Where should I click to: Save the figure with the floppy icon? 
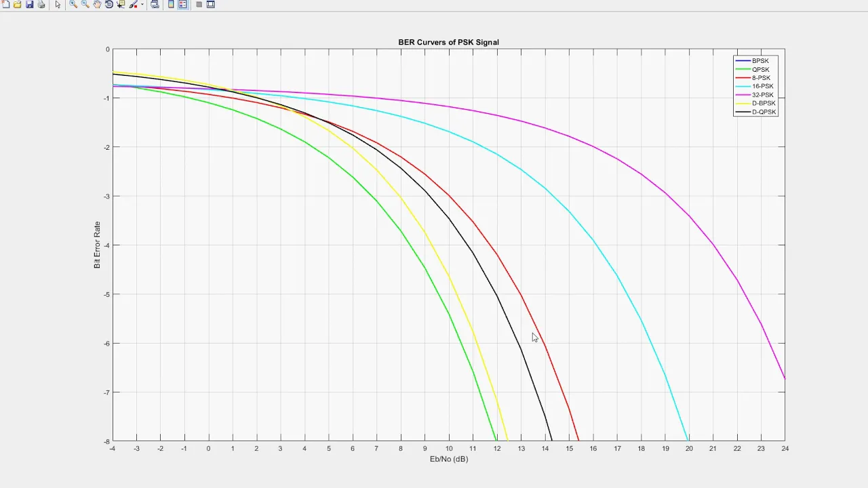pos(30,4)
